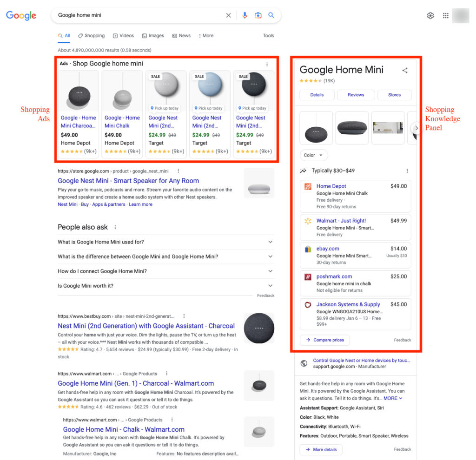
Task: Open the More search categories menu
Action: pos(206,35)
